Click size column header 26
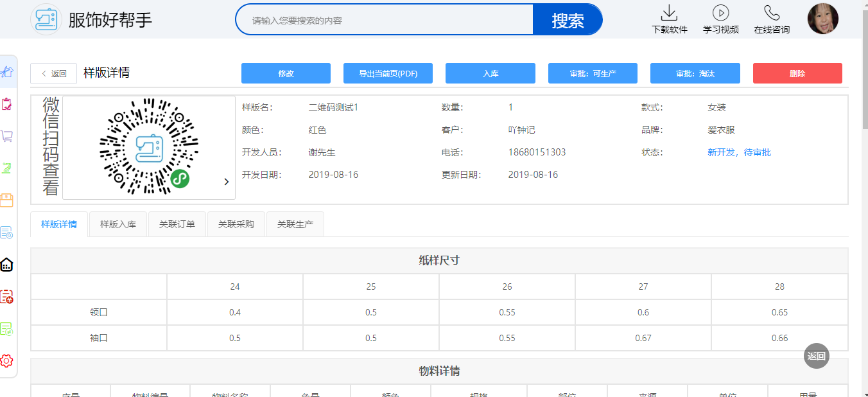Screen dimensions: 868x397 [x=507, y=287]
